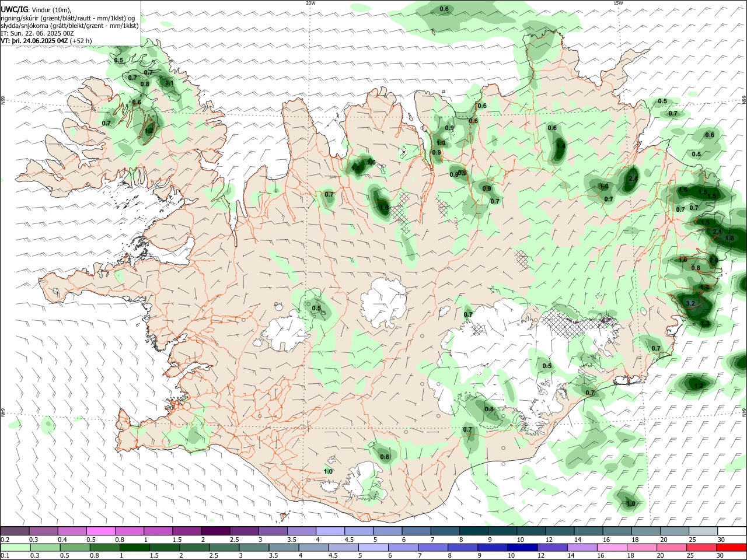The width and height of the screenshot is (747, 560).
Task: Click the 15W longitude label
Action: pyautogui.click(x=618, y=3)
